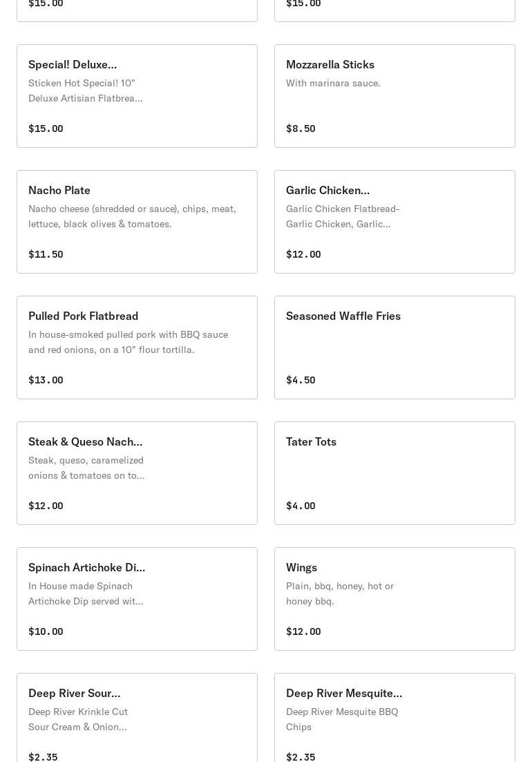This screenshot has height=762, width=532.
Task: Choose Deep River Sour Cream chips
Action: pyautogui.click(x=137, y=718)
